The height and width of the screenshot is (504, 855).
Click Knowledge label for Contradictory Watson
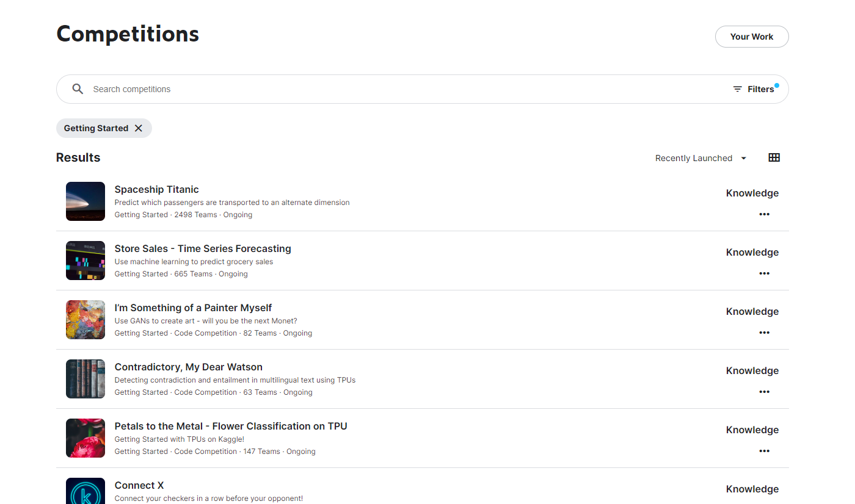pyautogui.click(x=752, y=370)
